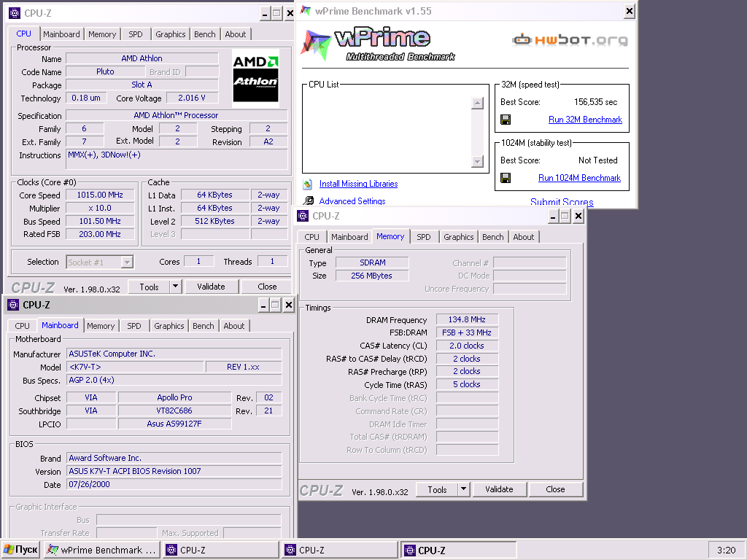Click Close button in the Memory window
This screenshot has width=747, height=560.
[555, 489]
